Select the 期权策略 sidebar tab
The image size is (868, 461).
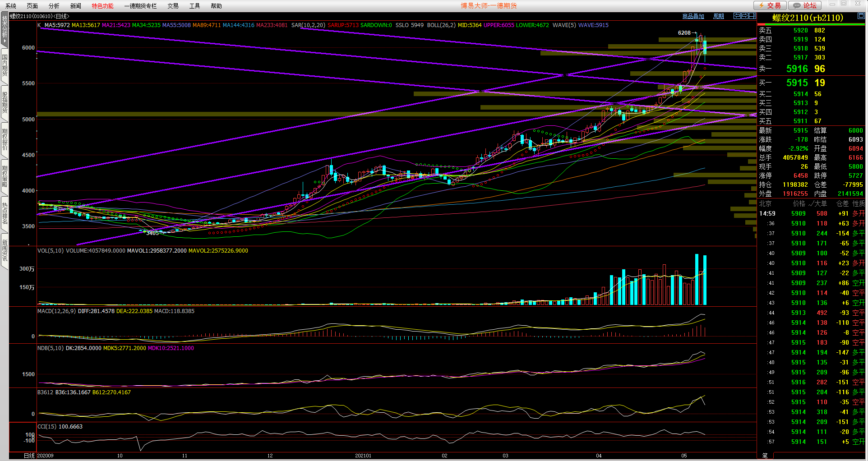(x=5, y=177)
